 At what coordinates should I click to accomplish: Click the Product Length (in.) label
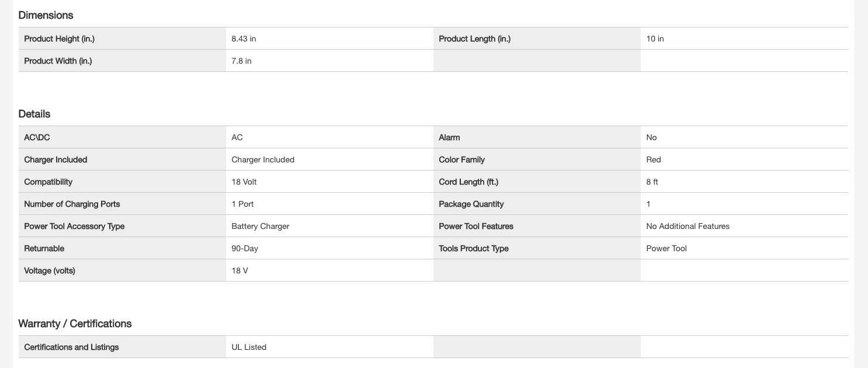pyautogui.click(x=474, y=39)
